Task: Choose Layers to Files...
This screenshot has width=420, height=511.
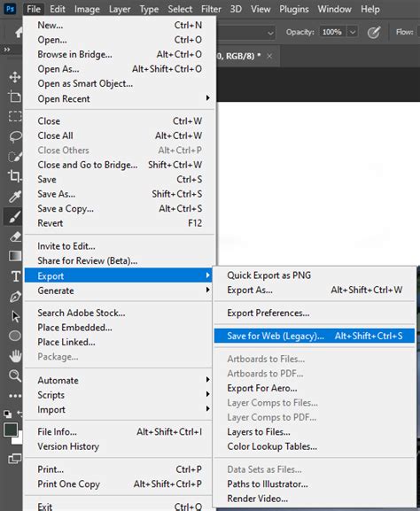Action: point(315,432)
